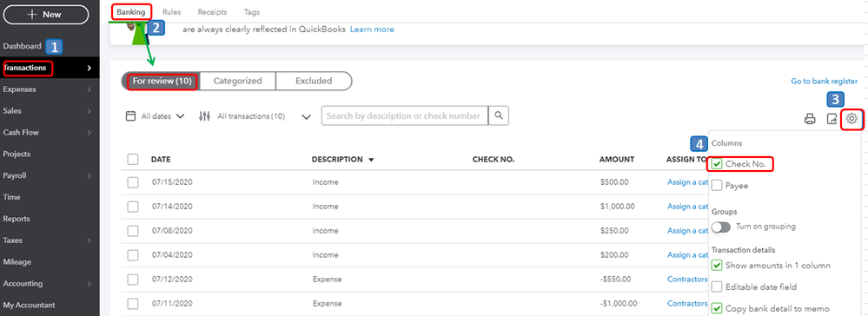Viewport: 868px width, 316px height.
Task: Click Assign a category for 07/14/2020 income
Action: pyautogui.click(x=688, y=207)
